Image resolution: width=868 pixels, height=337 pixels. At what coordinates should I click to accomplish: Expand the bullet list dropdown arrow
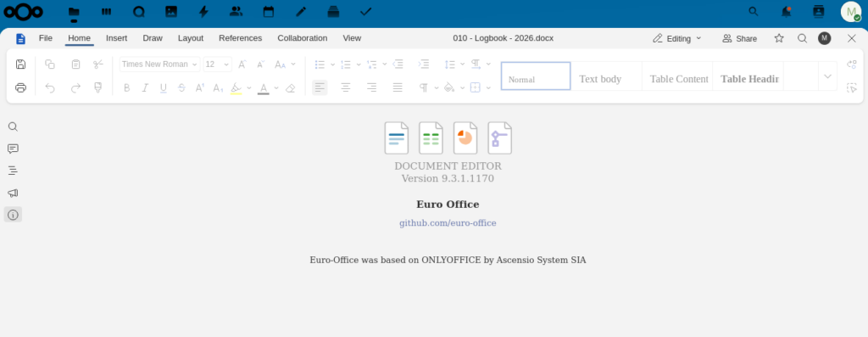coord(332,65)
